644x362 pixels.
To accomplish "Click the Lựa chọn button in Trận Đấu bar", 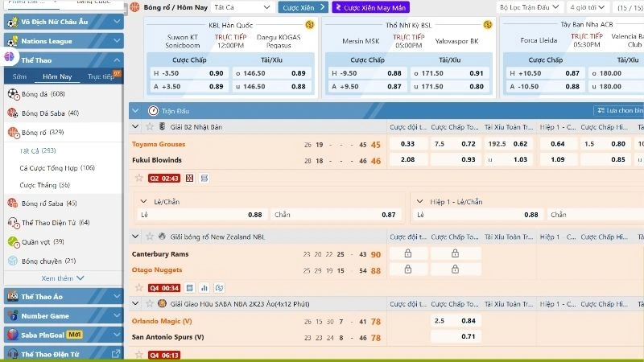I will click(x=619, y=110).
